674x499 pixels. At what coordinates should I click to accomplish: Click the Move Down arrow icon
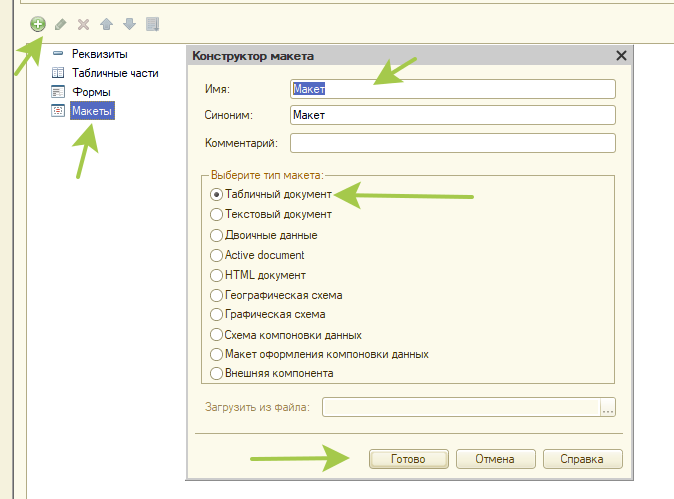(x=129, y=23)
